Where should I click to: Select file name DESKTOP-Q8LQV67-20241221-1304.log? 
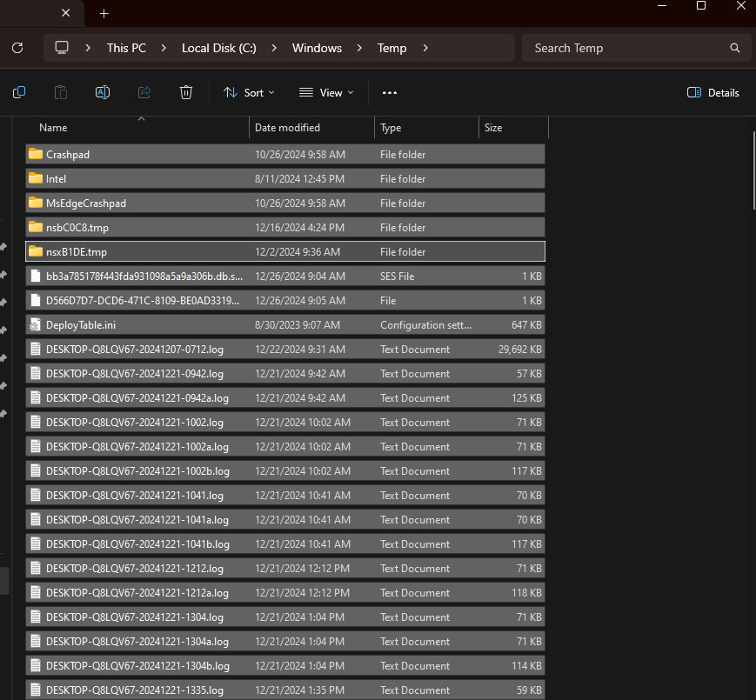tap(135, 617)
